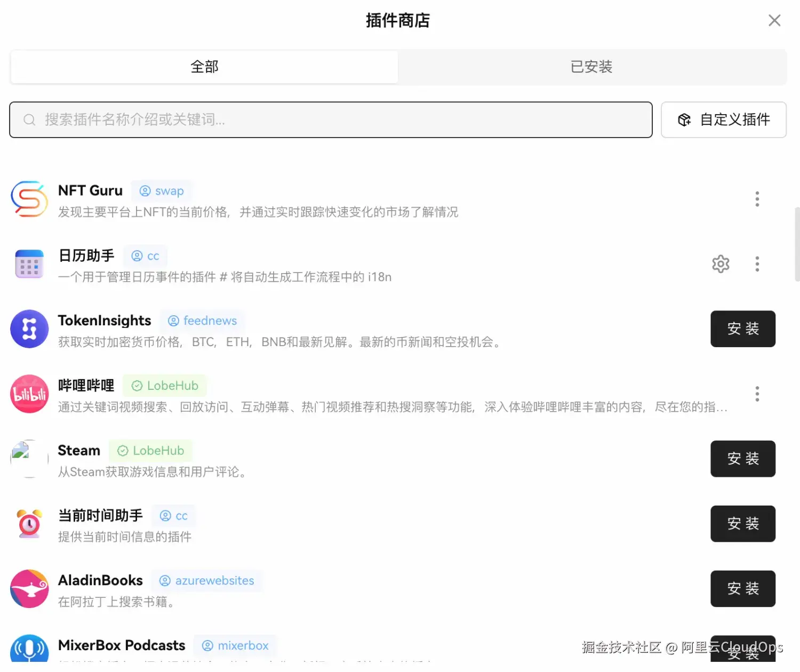Open NFT Guru's more options menu
This screenshot has height=672, width=800.
pos(757,199)
